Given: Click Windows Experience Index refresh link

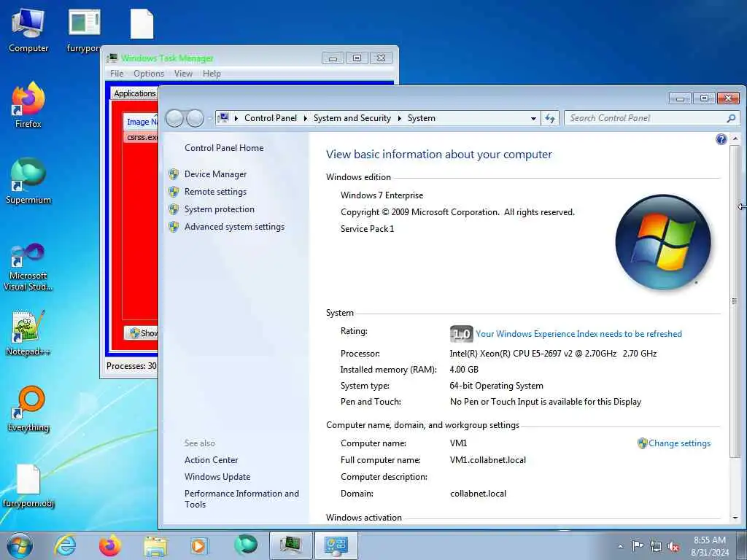Looking at the screenshot, I should click(x=578, y=334).
